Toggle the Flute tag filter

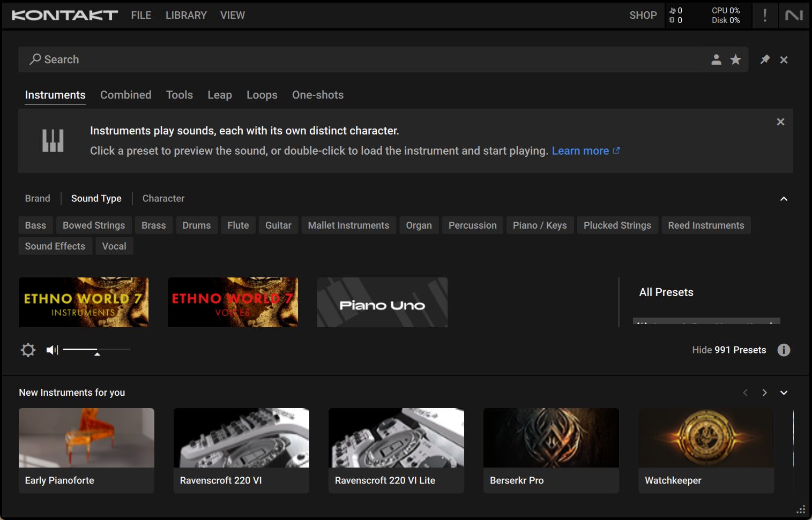[238, 225]
